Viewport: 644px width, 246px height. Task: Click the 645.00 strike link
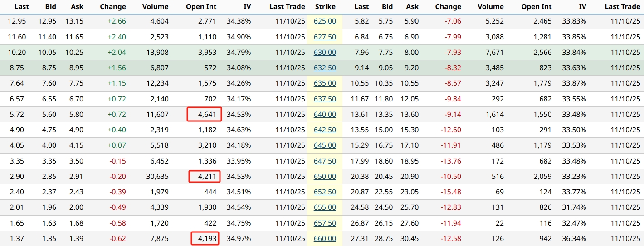pyautogui.click(x=325, y=145)
